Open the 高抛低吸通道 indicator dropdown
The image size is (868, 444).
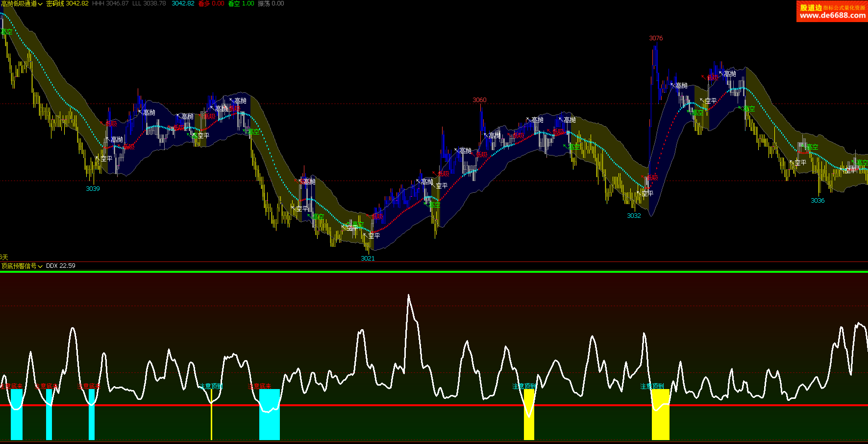[x=22, y=3]
